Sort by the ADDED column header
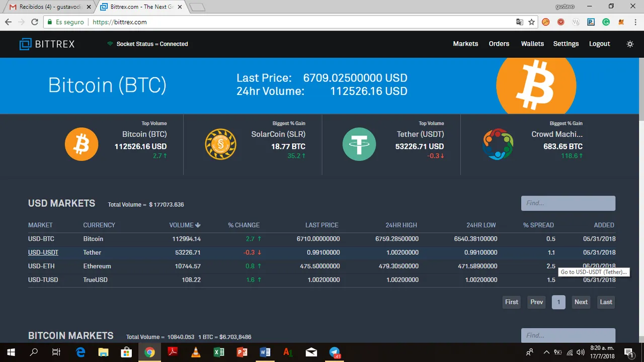This screenshot has width=644, height=362. coord(604,225)
